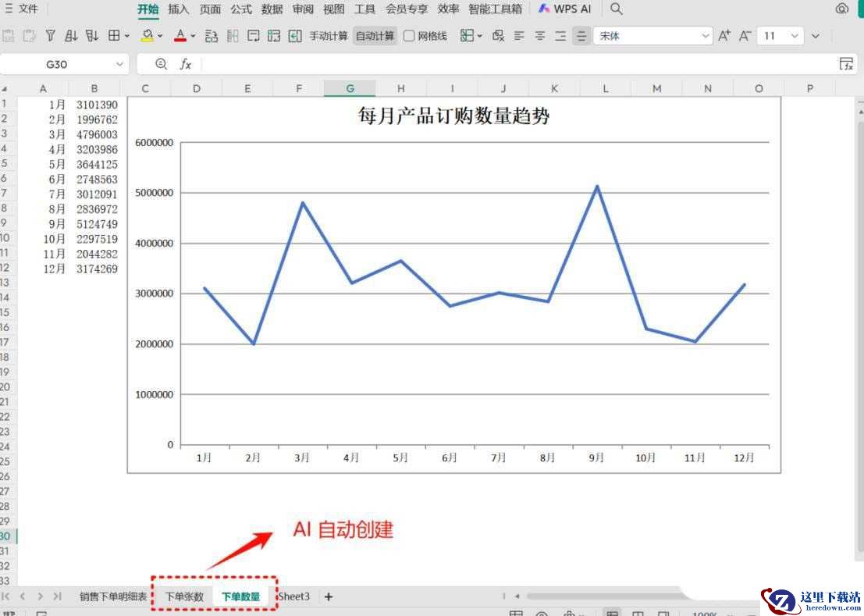Click the fx insert function icon

[x=186, y=65]
